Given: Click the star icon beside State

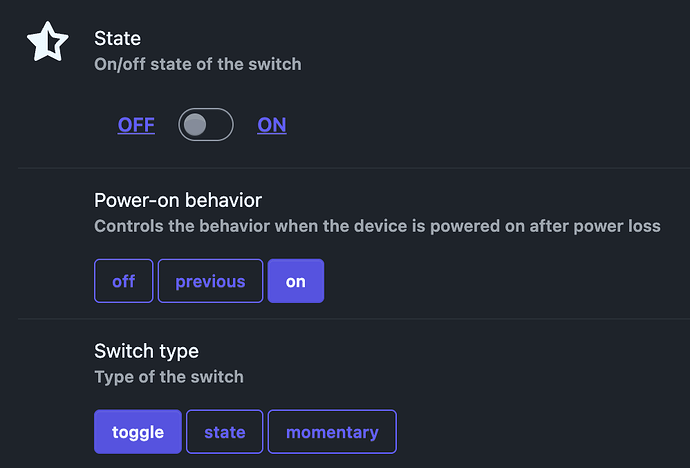Looking at the screenshot, I should click(47, 42).
